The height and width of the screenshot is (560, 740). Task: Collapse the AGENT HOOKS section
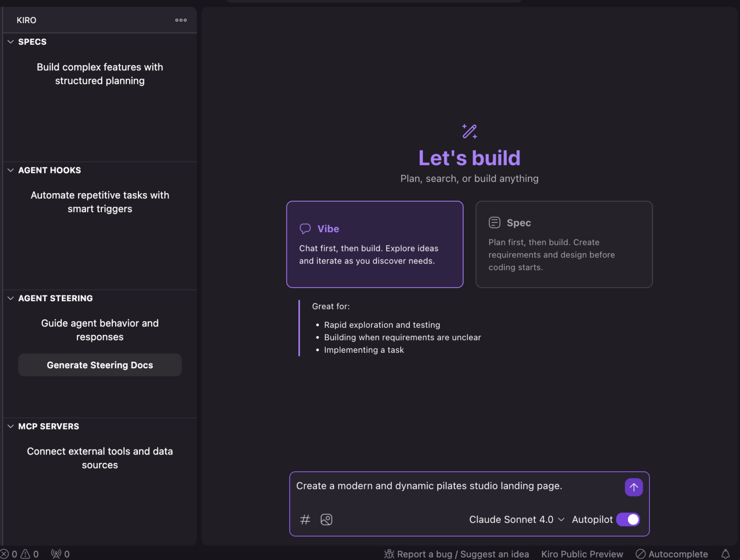pyautogui.click(x=11, y=170)
